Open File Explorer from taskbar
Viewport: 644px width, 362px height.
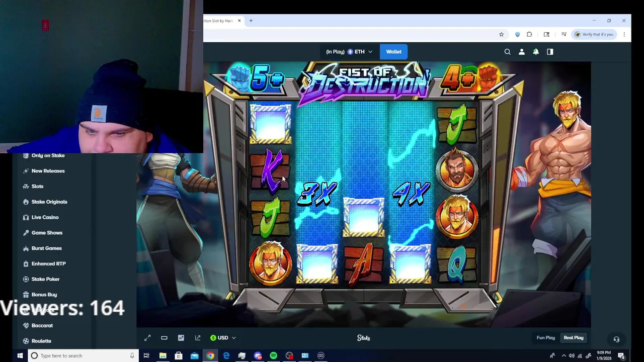163,355
